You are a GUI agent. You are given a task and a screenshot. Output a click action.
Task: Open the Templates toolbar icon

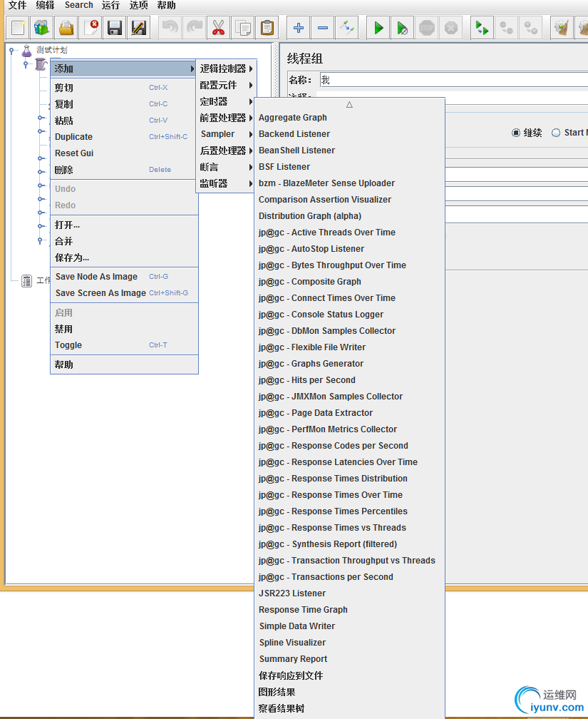[x=42, y=28]
